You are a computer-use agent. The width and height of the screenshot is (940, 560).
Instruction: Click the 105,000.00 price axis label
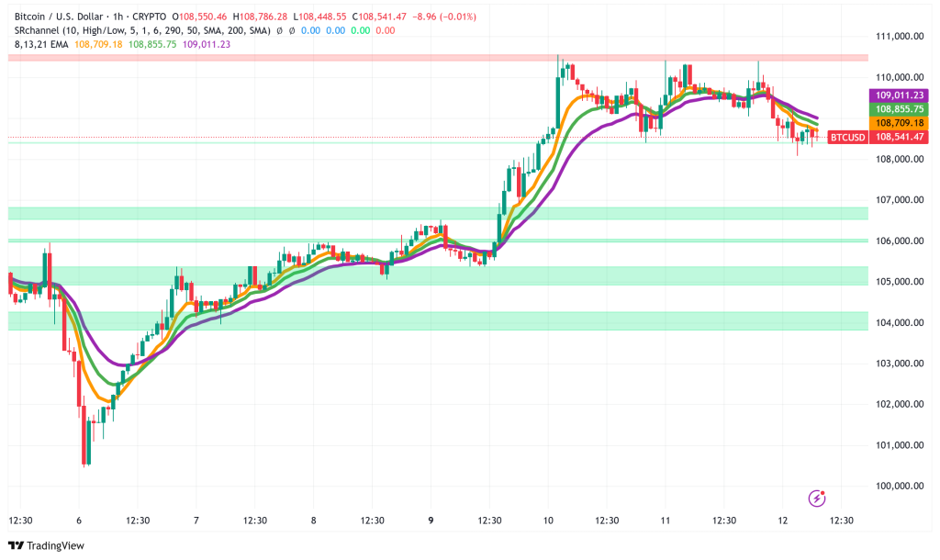[x=900, y=281]
